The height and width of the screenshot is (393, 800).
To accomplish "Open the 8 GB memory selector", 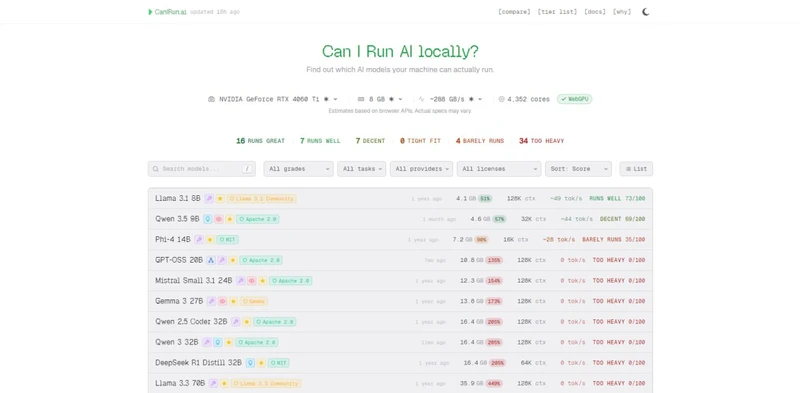I will pos(380,99).
